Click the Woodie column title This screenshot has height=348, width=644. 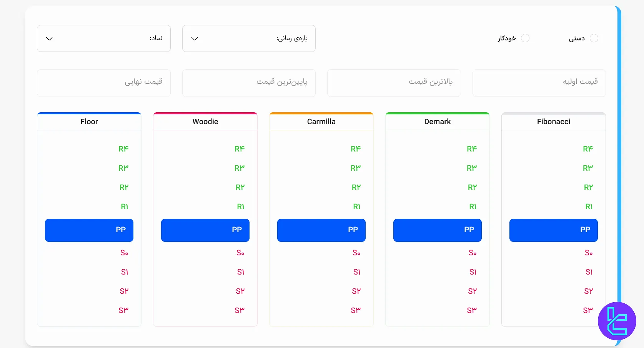click(x=205, y=122)
